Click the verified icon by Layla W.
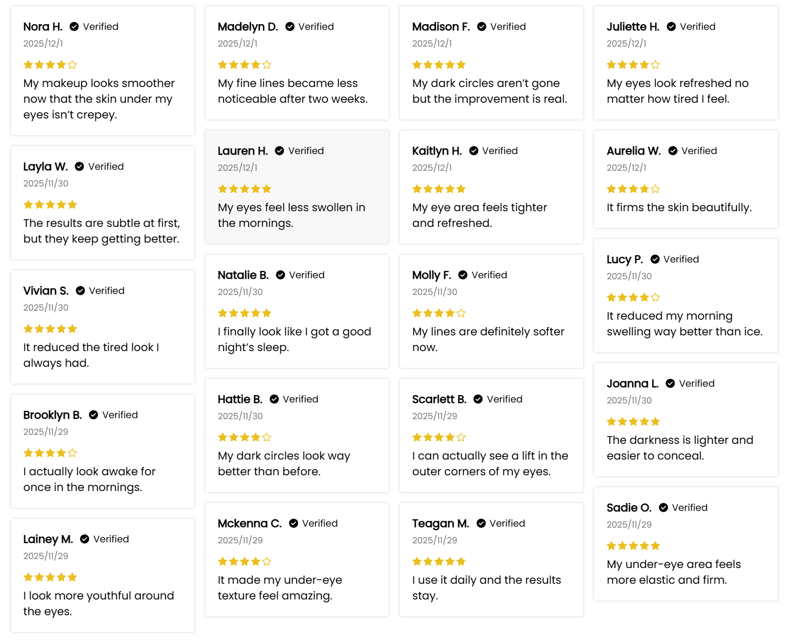This screenshot has height=644, width=812. click(x=80, y=167)
